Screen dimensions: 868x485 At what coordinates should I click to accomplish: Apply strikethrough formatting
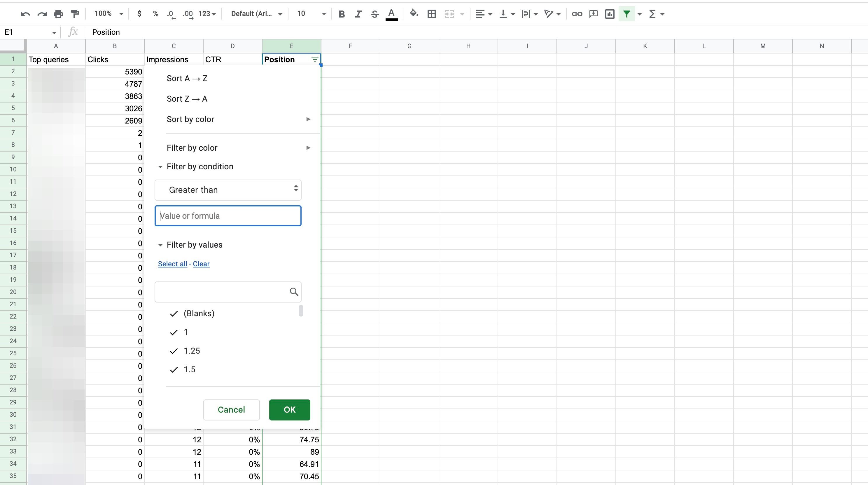374,14
